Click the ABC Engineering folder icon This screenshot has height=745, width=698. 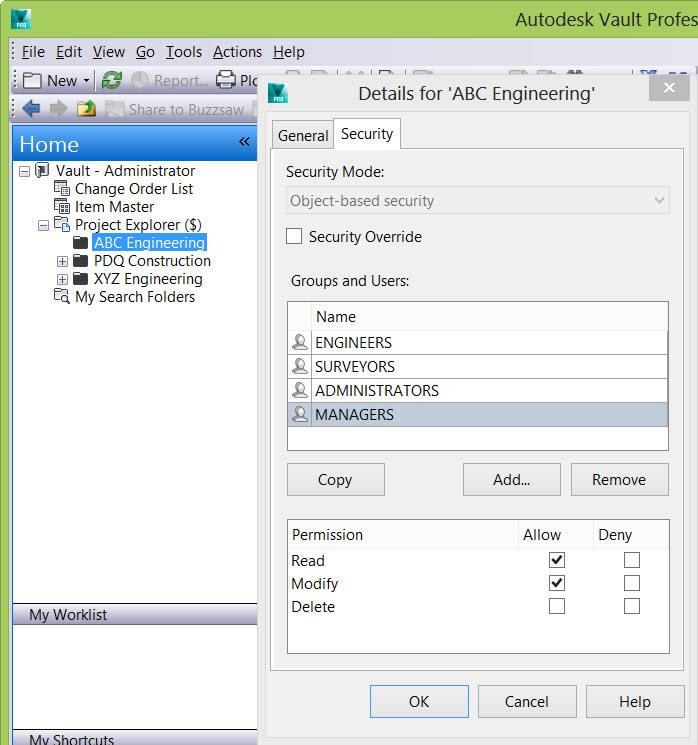pos(80,243)
